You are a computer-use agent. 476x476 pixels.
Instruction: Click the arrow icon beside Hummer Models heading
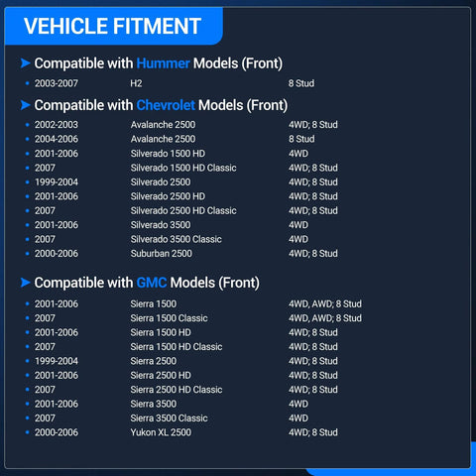(25, 62)
